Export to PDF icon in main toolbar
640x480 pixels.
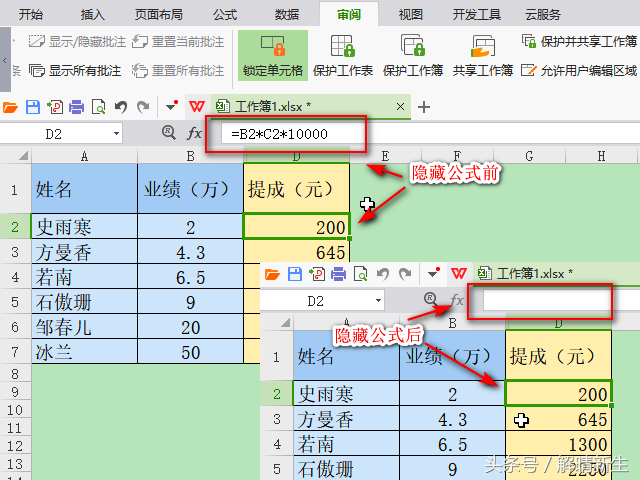pyautogui.click(x=55, y=107)
